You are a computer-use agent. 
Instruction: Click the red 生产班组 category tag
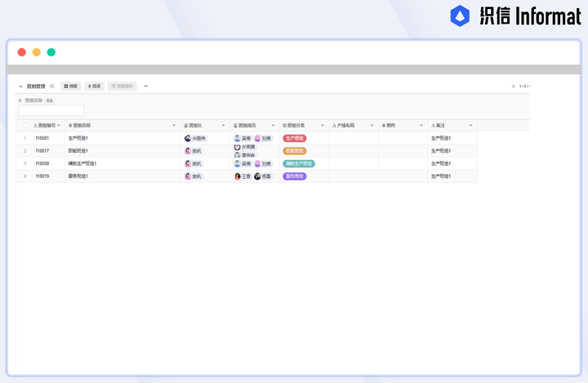click(295, 139)
